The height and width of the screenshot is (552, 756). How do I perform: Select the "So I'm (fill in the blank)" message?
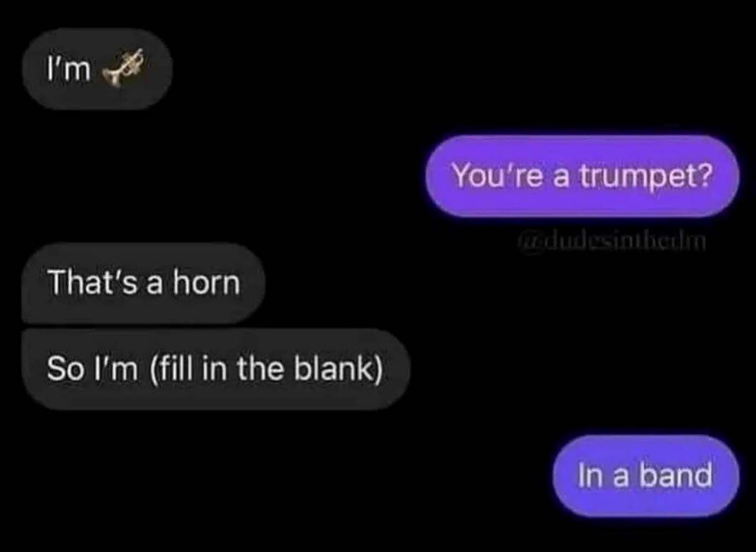pos(215,369)
